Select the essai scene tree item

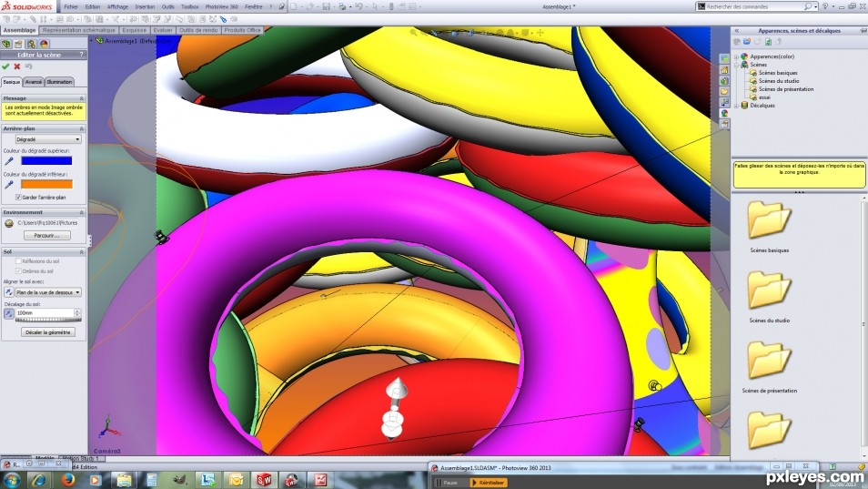(x=764, y=97)
